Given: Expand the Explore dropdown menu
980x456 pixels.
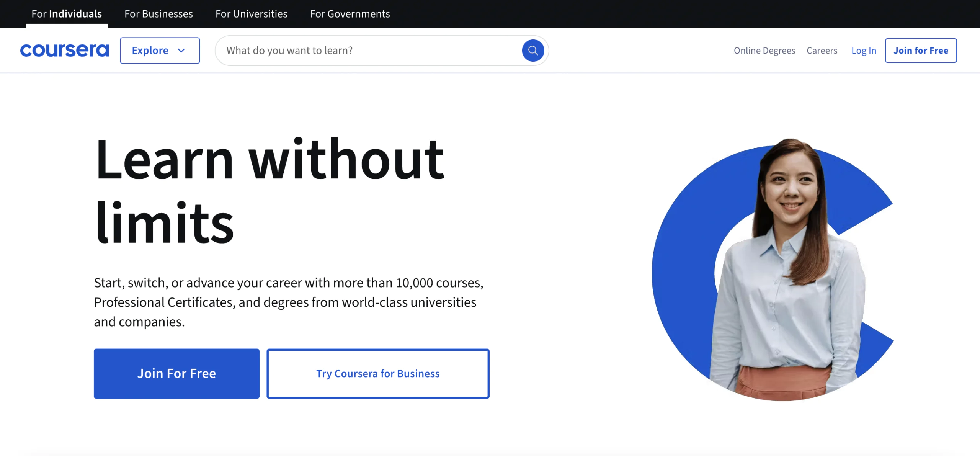Looking at the screenshot, I should pyautogui.click(x=160, y=51).
